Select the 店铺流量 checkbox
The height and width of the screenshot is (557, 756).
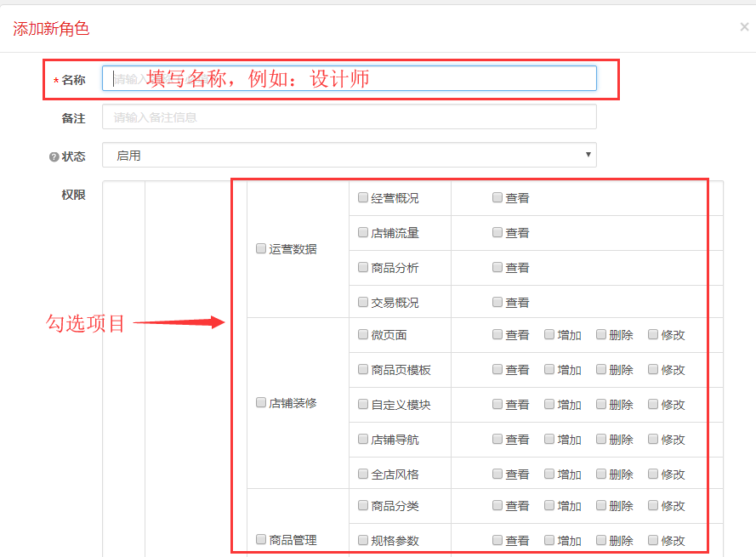click(363, 232)
